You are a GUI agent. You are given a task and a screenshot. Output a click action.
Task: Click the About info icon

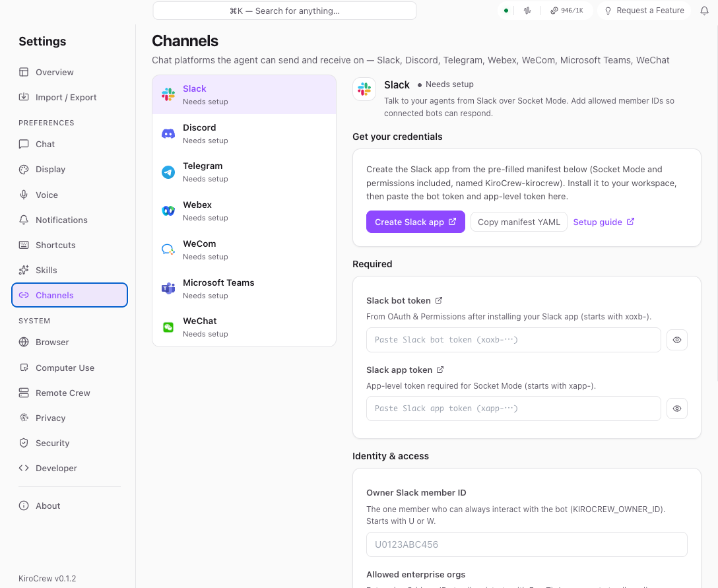click(x=24, y=506)
